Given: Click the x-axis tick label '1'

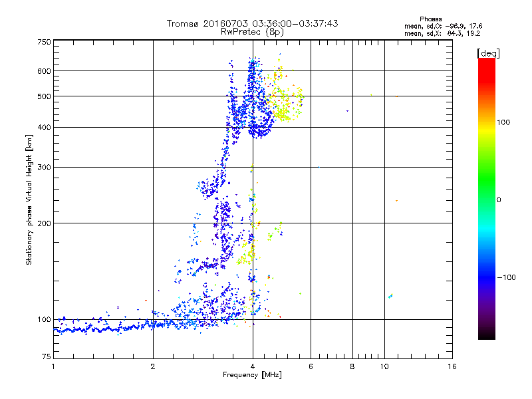Looking at the screenshot, I should pos(53,366).
